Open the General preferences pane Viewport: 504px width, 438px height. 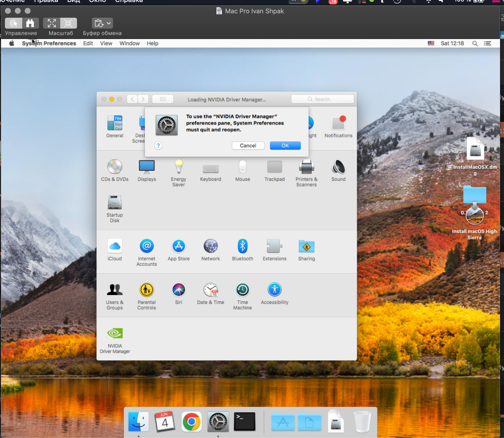pos(115,126)
